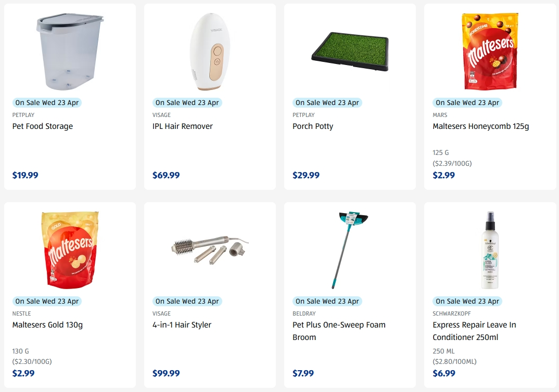Open the Beldray foam broom image
The height and width of the screenshot is (392, 559).
pyautogui.click(x=350, y=250)
